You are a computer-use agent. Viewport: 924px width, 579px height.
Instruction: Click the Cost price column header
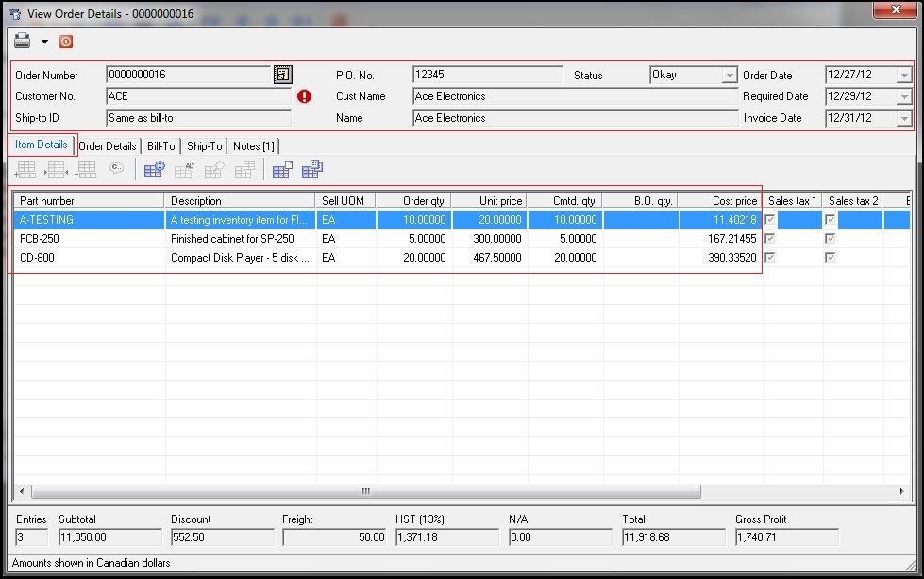720,201
